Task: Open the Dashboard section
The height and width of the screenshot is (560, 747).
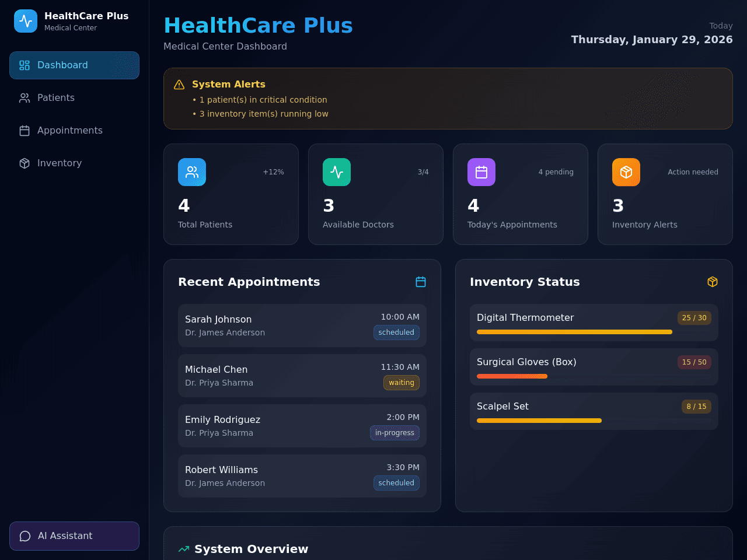Action: tap(74, 65)
